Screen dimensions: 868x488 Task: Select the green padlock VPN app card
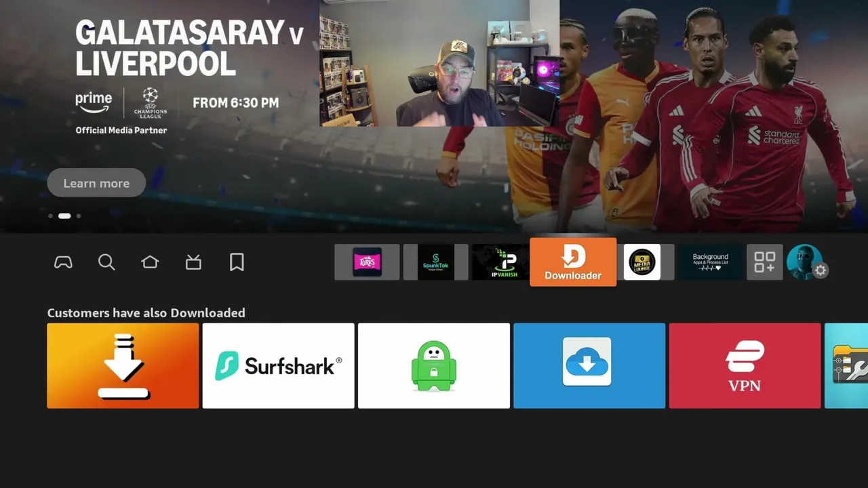[x=434, y=366]
